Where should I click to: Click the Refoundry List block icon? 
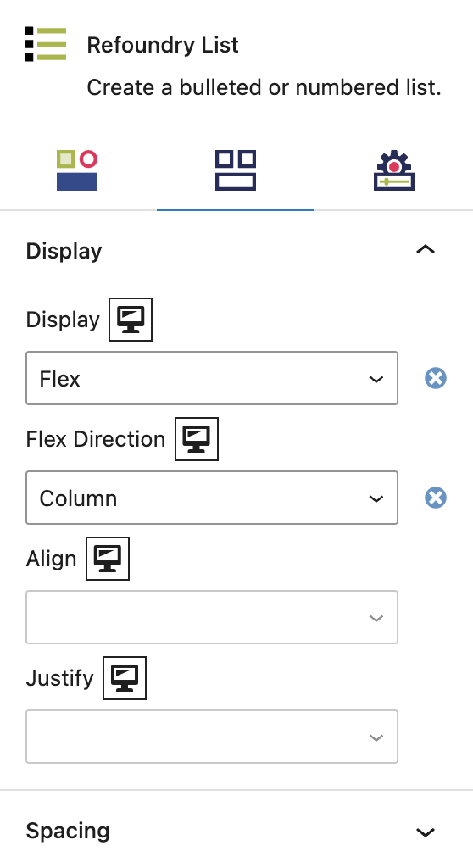tap(46, 44)
